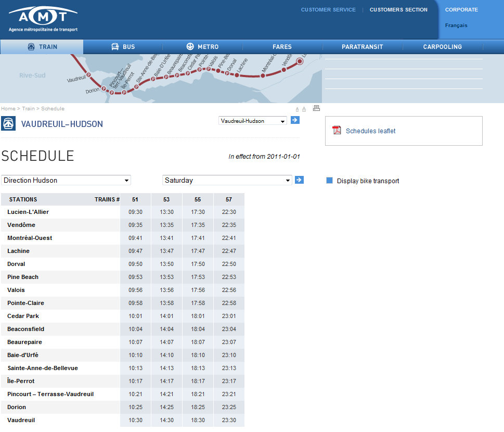Click train number 57 column header

pos(229,199)
